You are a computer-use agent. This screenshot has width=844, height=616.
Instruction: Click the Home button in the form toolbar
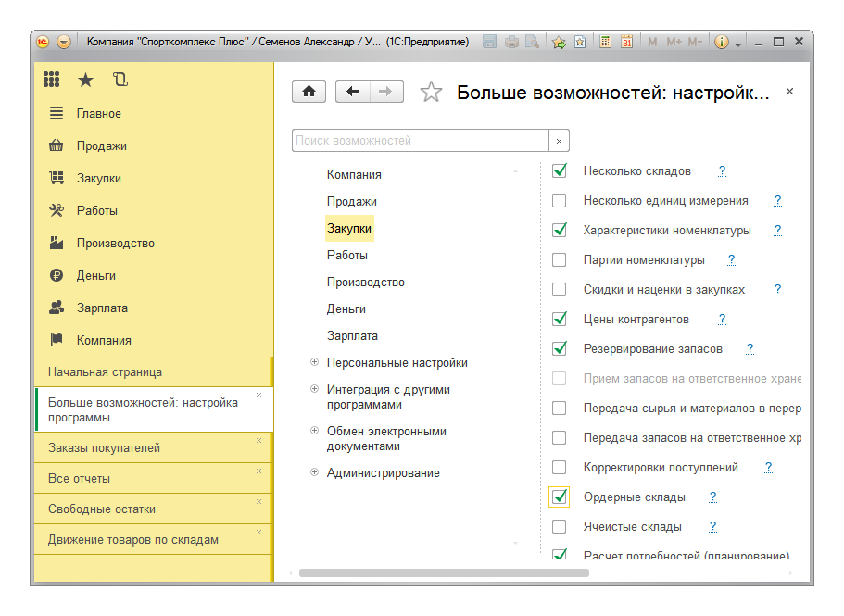309,91
